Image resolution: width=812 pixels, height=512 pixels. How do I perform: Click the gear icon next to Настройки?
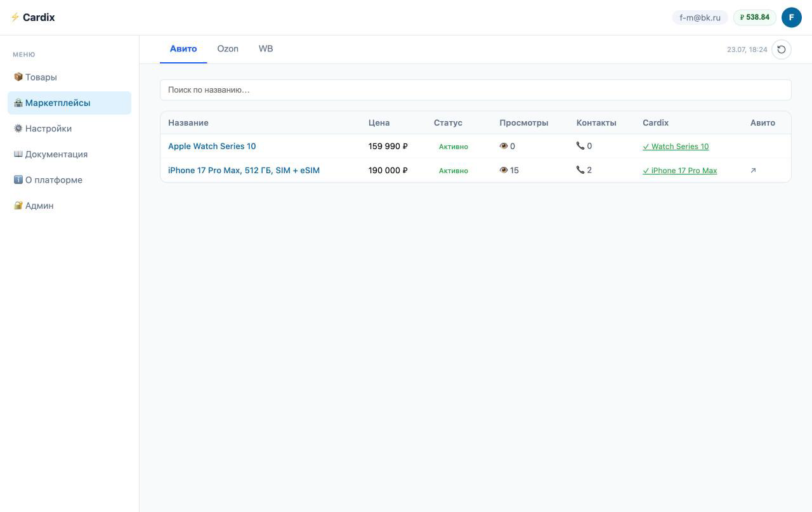18,128
